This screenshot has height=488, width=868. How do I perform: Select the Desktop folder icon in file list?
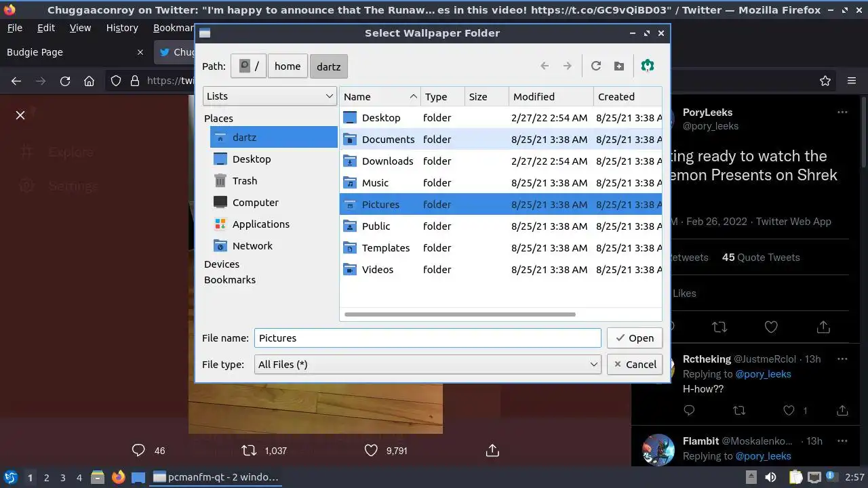[350, 117]
